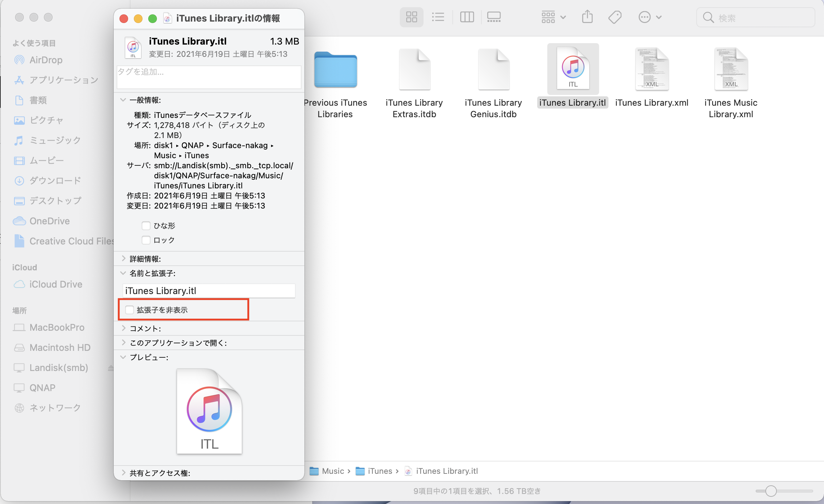Switch Finder to column view
The height and width of the screenshot is (504, 824).
point(467,17)
